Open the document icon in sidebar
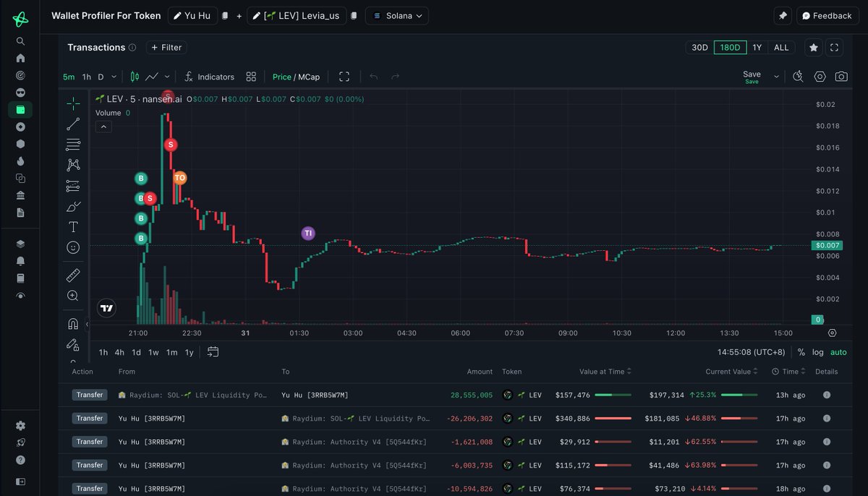Viewport: 868px width, 496px height. (x=20, y=213)
